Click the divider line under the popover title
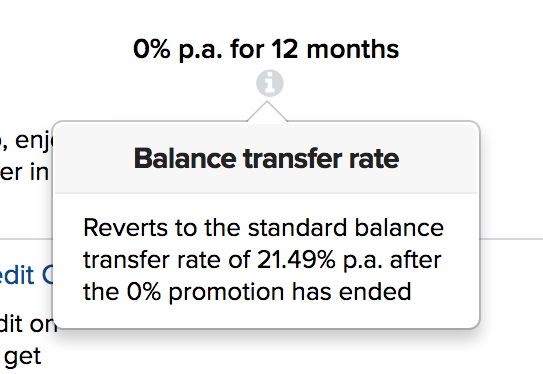 [266, 193]
